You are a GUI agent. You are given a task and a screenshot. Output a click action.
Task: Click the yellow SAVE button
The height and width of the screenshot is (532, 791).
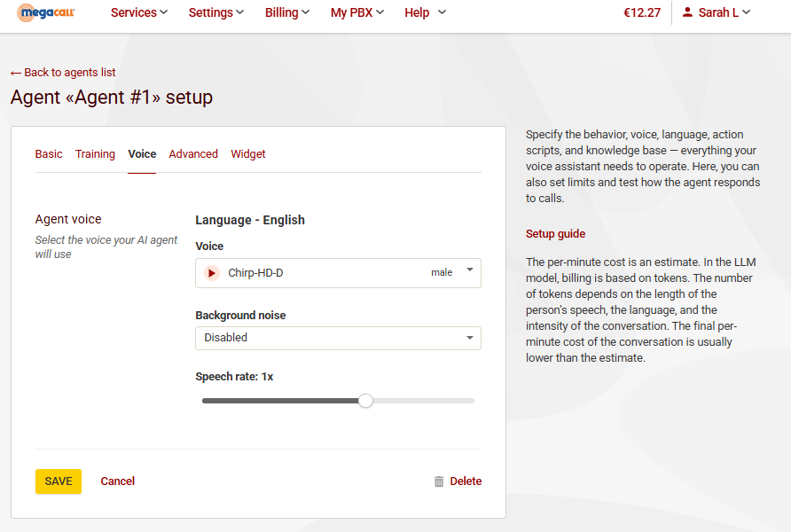[59, 481]
